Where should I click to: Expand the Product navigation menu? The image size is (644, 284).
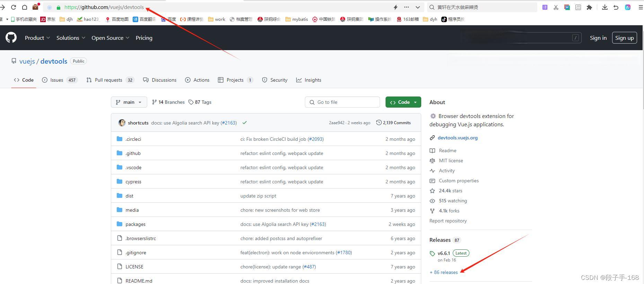pos(37,38)
